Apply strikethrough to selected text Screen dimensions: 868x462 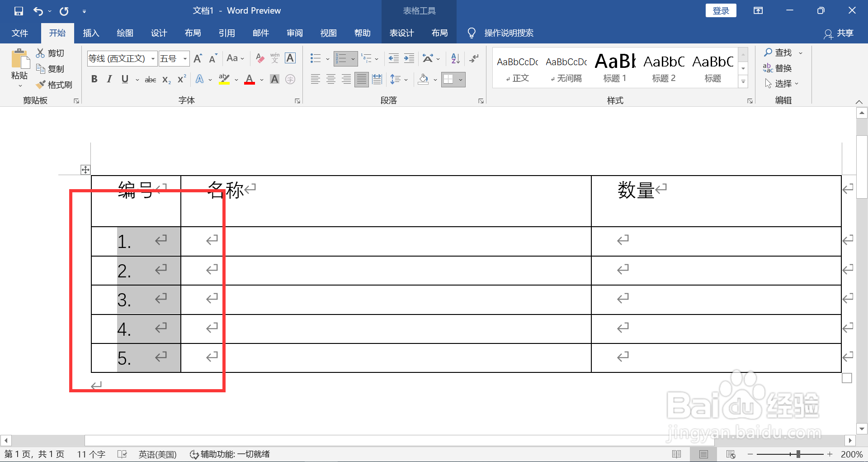tap(150, 79)
